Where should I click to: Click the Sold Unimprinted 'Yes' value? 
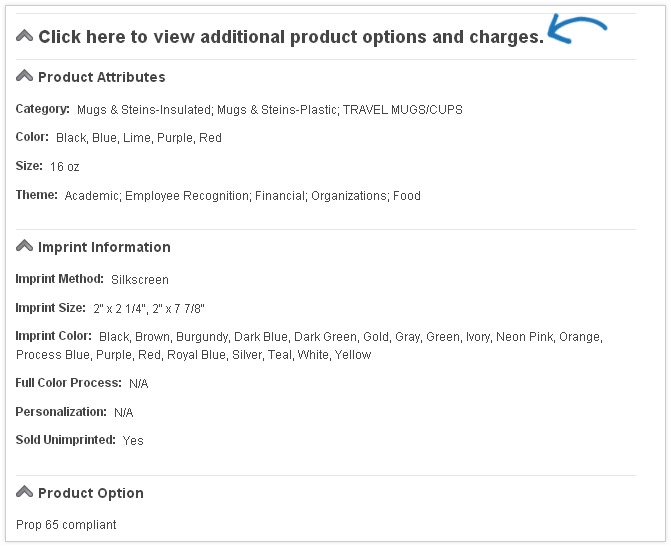click(x=133, y=441)
